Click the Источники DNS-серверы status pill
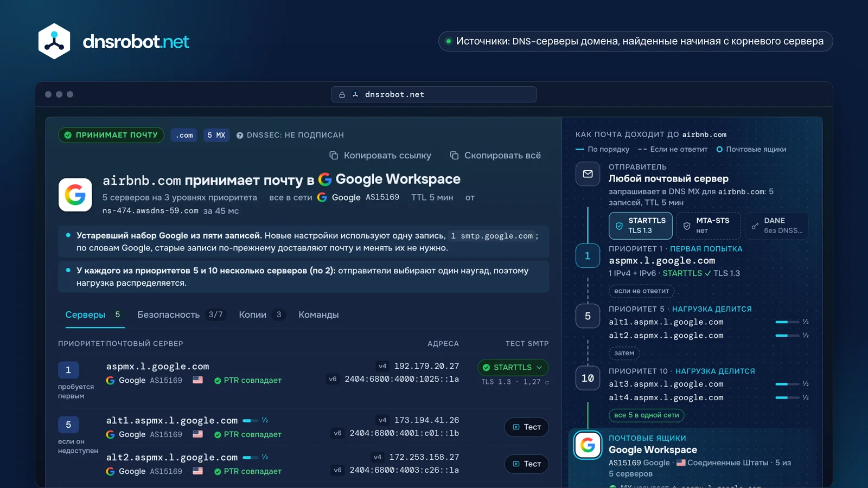Image resolution: width=868 pixels, height=488 pixels. coord(635,41)
